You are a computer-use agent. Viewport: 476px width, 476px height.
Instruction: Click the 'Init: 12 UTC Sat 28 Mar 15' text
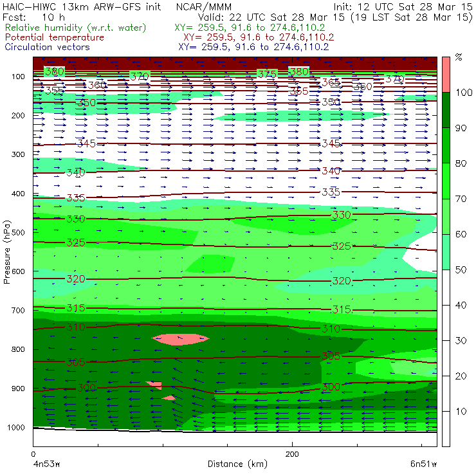click(403, 6)
